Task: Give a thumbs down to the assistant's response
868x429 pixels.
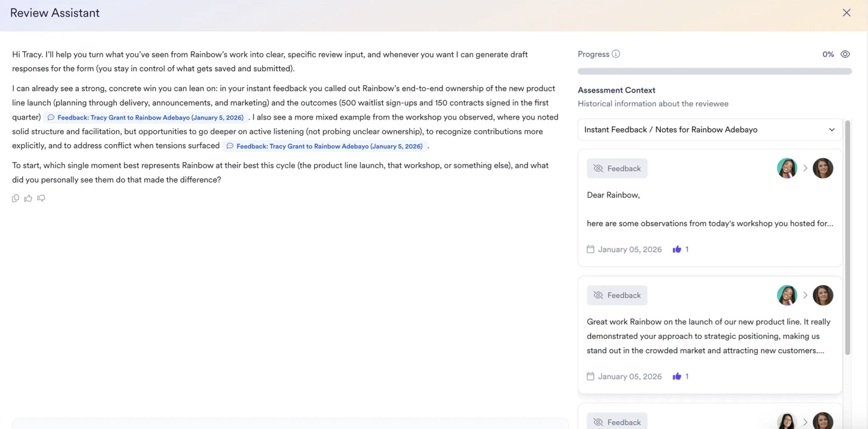Action: pos(41,198)
